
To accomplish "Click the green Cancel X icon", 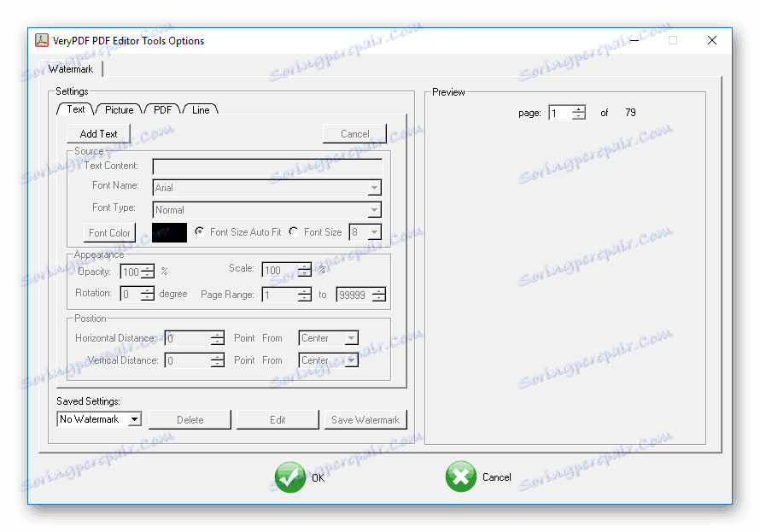I will 461,476.
